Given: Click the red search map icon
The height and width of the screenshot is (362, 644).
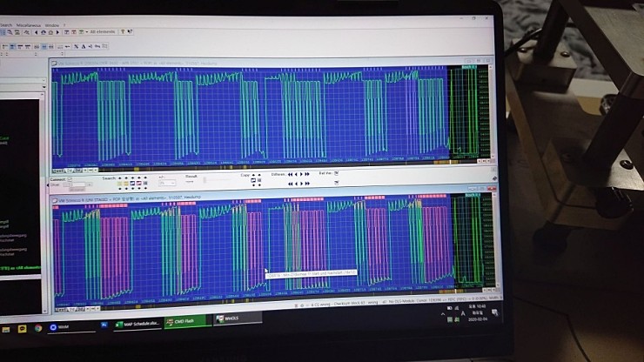Looking at the screenshot, I should pyautogui.click(x=139, y=184).
